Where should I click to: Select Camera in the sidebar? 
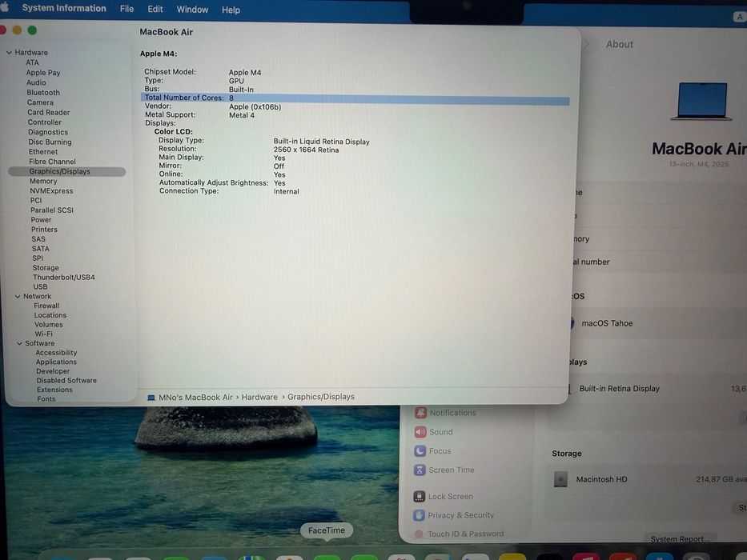[40, 102]
